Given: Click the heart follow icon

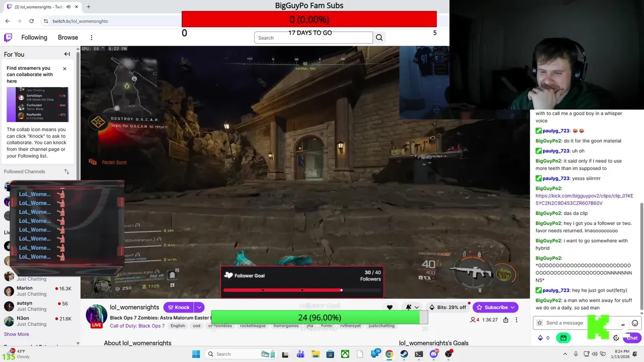Looking at the screenshot, I should pyautogui.click(x=389, y=307).
